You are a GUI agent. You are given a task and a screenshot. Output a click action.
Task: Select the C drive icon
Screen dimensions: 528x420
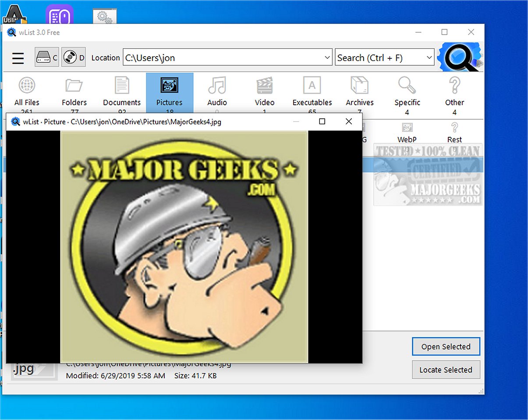(x=47, y=57)
